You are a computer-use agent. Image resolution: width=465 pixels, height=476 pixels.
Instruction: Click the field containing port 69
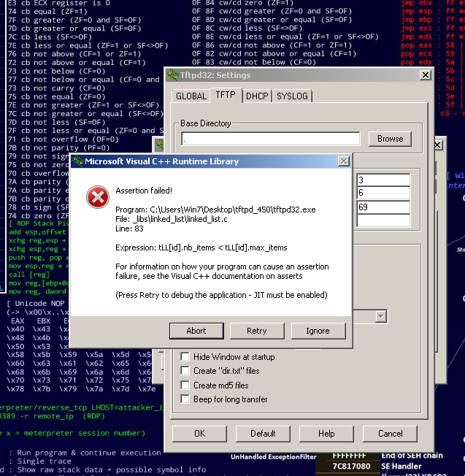pyautogui.click(x=383, y=207)
